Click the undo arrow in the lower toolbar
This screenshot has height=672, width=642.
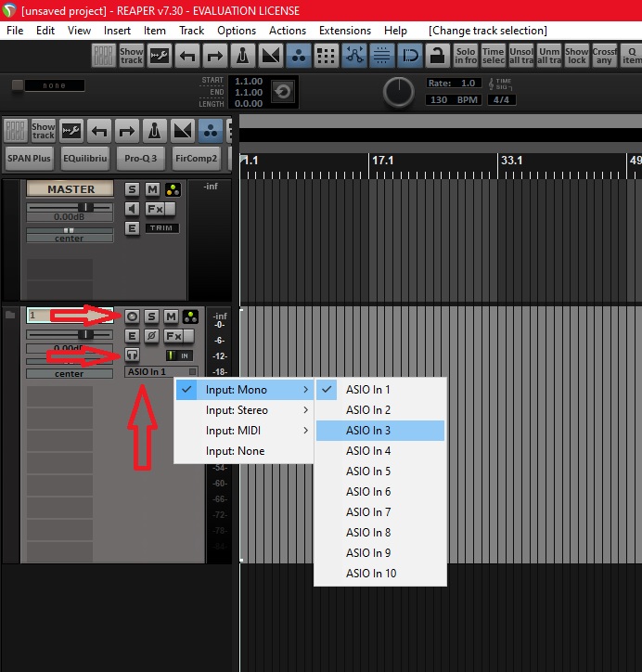99,131
